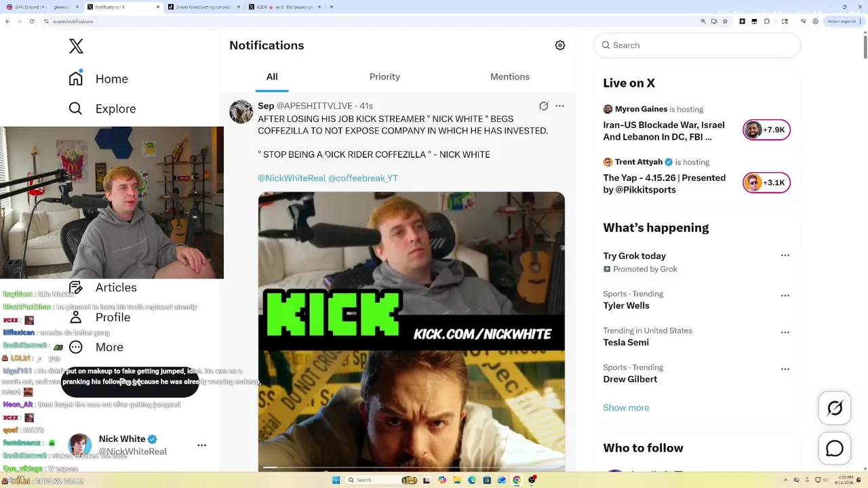Click the Who to follow heading
Screen dimensions: 868x488
coord(643,448)
